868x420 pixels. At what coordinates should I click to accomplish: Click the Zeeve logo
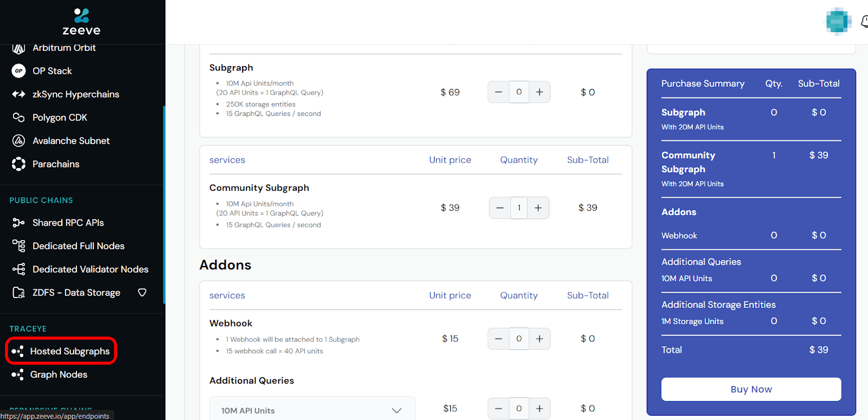(81, 22)
